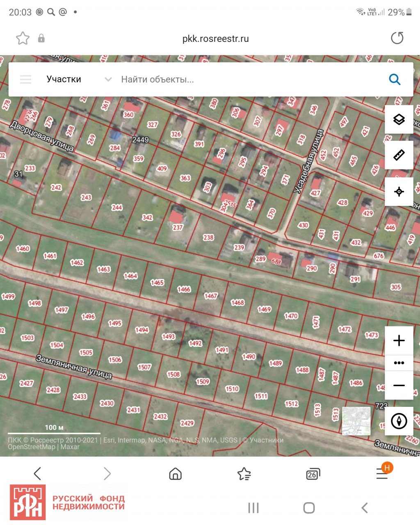Select land parcel 2429 on the map

tap(187, 423)
